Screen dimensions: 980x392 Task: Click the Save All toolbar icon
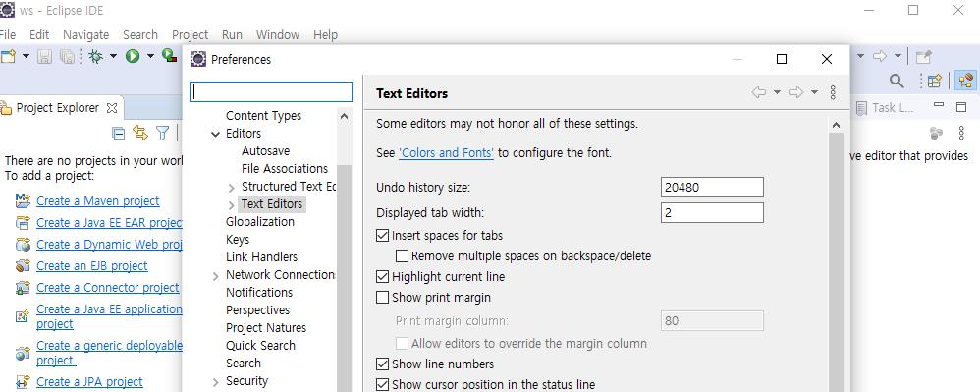(67, 57)
